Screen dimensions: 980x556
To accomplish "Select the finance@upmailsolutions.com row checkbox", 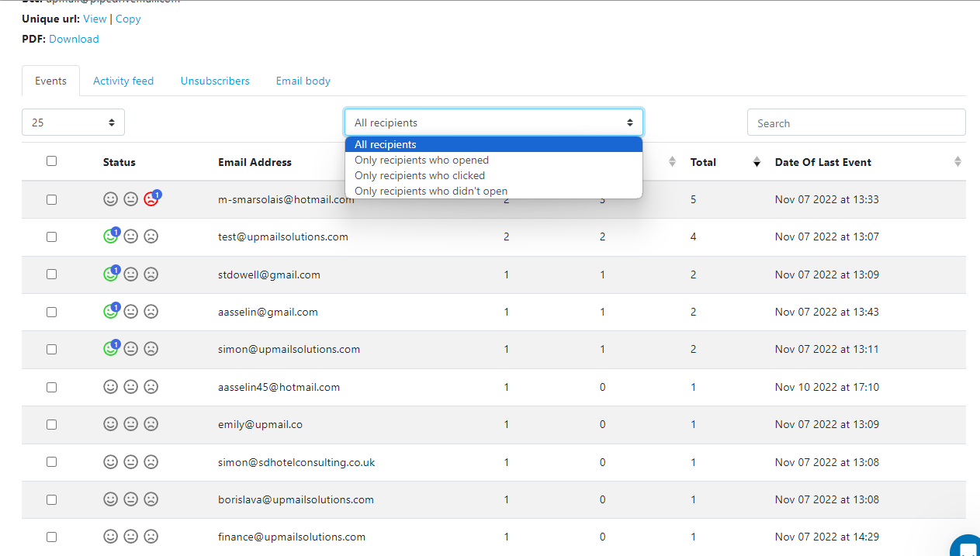I will pyautogui.click(x=51, y=537).
